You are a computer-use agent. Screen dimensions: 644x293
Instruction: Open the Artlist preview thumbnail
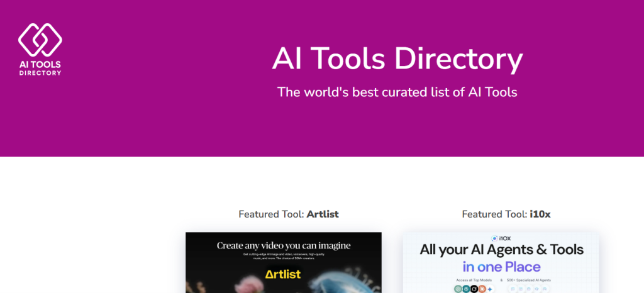284,263
